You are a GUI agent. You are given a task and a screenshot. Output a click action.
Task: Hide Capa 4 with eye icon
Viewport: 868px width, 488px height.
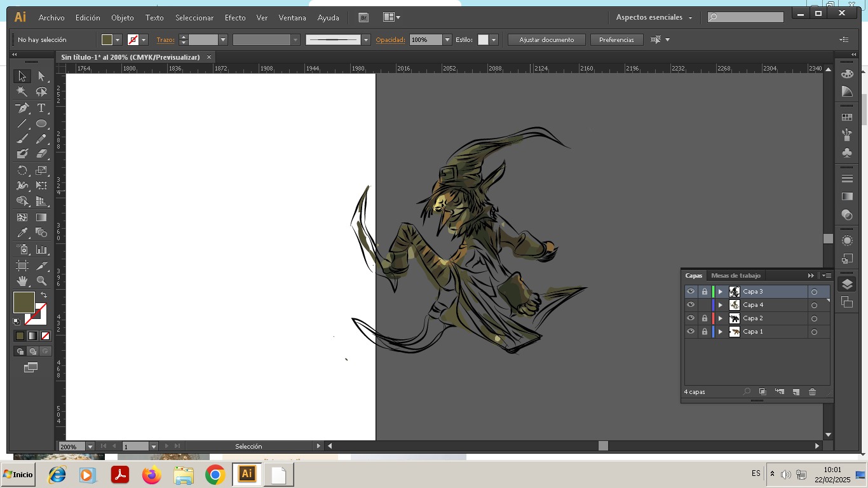click(691, 305)
